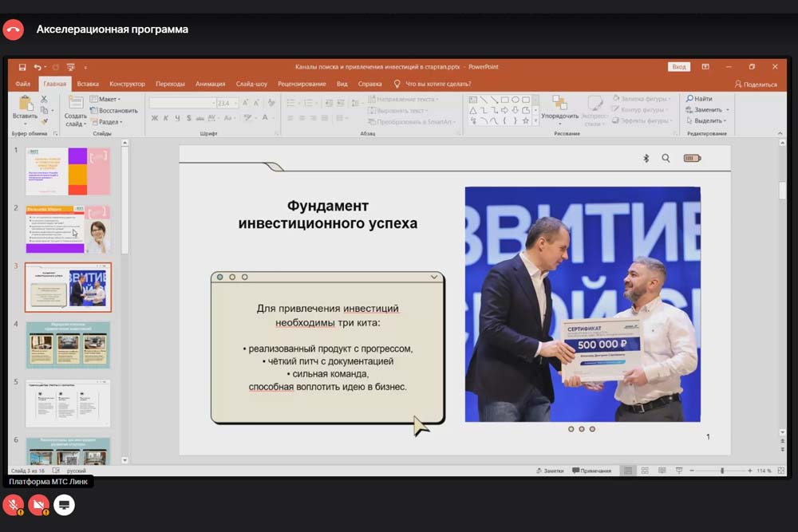Click the Найти search icon in ribbon

tap(698, 99)
